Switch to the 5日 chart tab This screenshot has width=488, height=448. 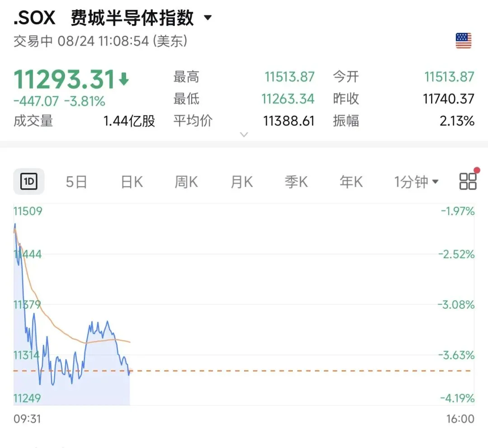pyautogui.click(x=76, y=182)
